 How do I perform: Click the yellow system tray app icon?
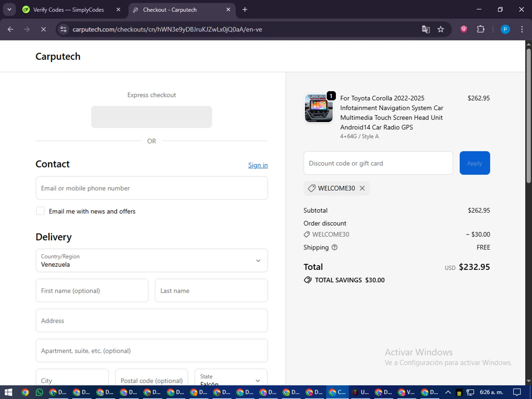[x=459, y=393]
